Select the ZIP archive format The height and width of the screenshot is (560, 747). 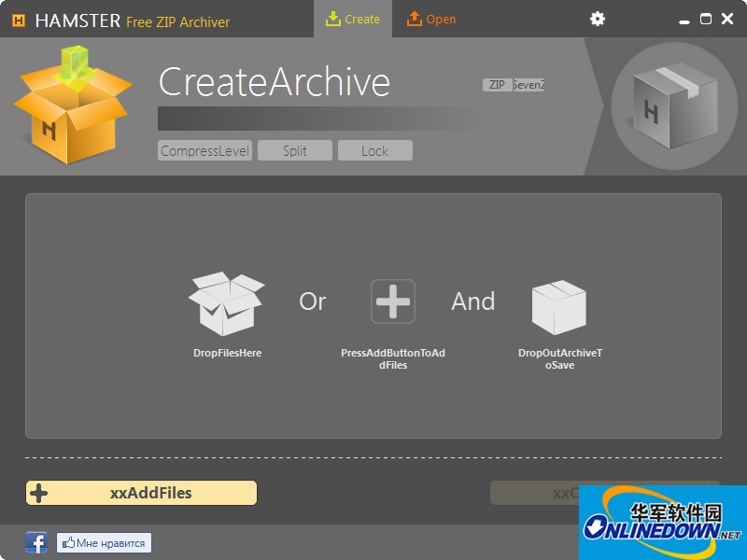click(x=496, y=84)
